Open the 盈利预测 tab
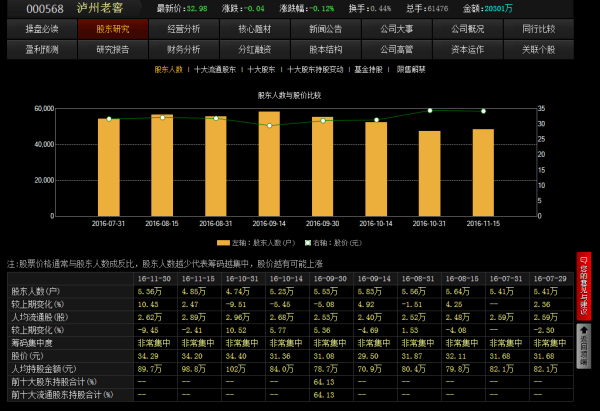Image resolution: width=600 pixels, height=411 pixels. click(x=42, y=50)
